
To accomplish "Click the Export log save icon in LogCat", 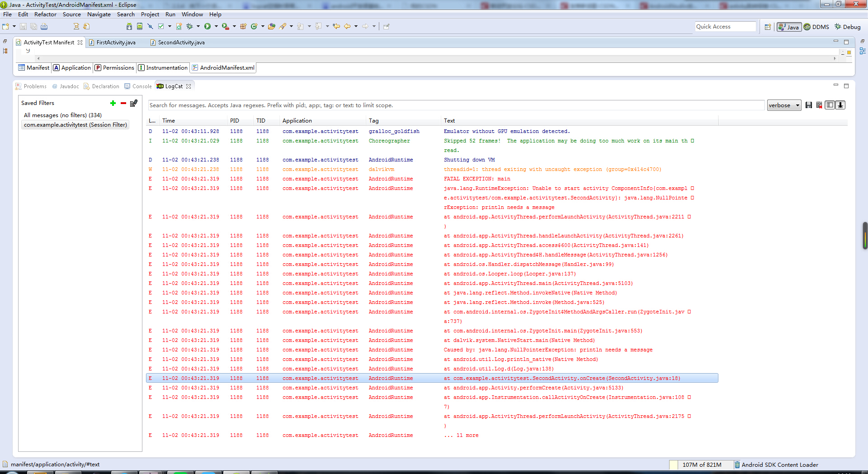I will tap(809, 105).
